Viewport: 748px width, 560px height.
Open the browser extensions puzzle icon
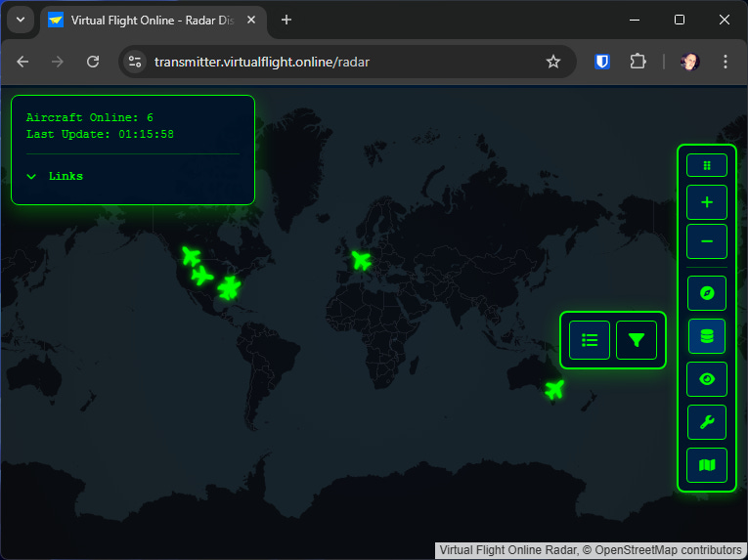point(638,62)
